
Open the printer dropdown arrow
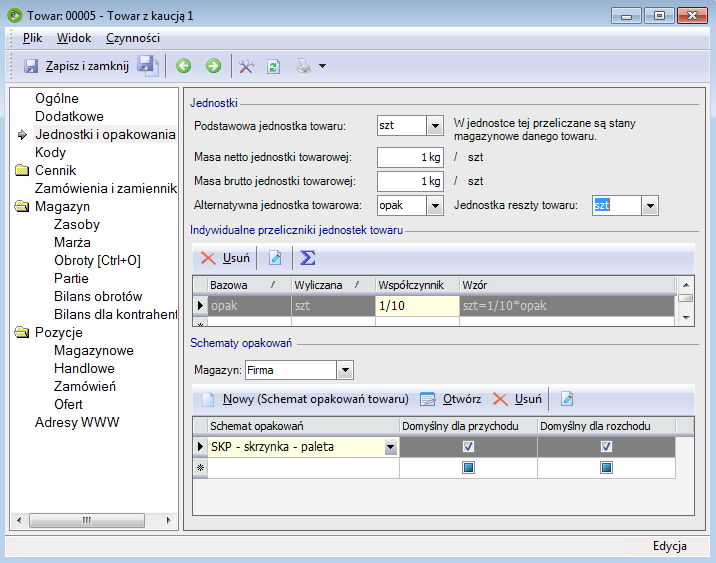point(322,66)
